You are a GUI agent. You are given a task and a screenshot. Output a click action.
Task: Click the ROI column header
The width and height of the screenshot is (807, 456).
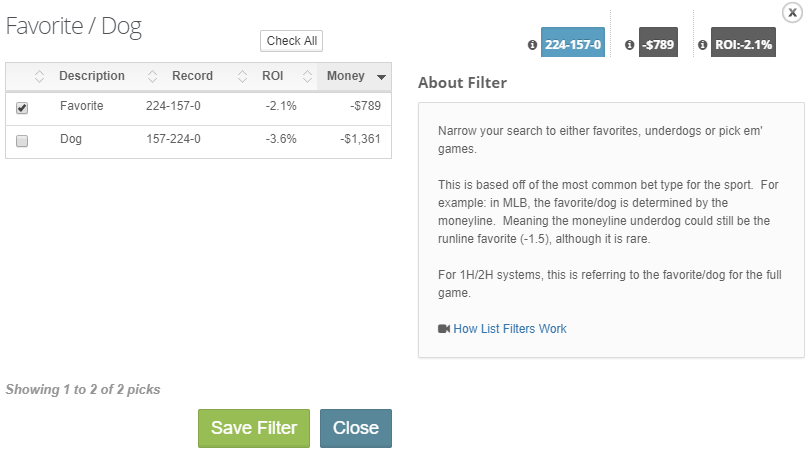click(x=272, y=76)
